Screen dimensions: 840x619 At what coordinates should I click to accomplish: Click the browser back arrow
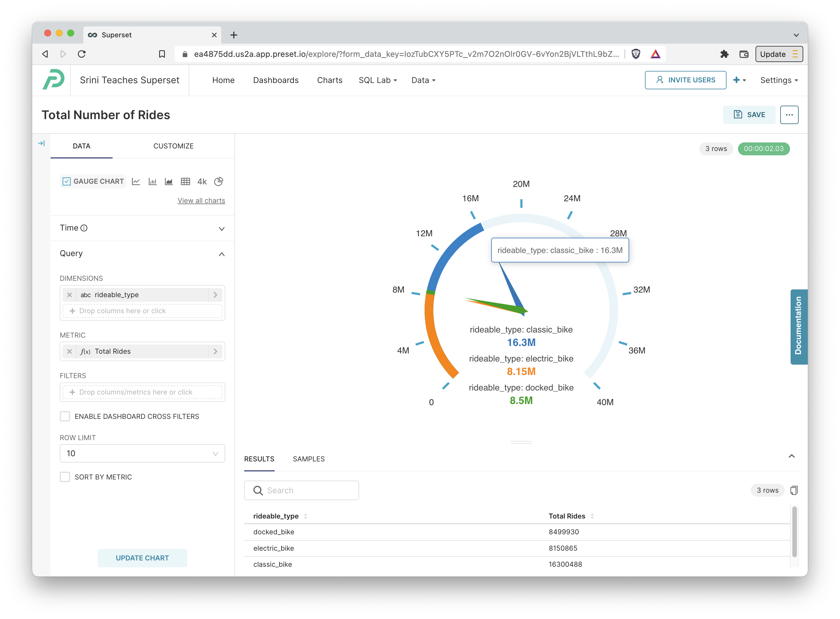point(45,54)
